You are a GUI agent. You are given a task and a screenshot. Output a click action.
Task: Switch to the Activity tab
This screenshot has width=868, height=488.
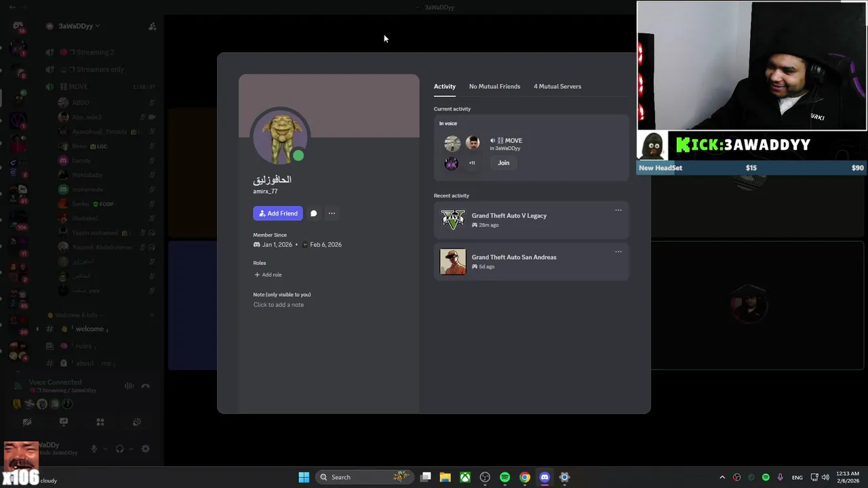(445, 87)
